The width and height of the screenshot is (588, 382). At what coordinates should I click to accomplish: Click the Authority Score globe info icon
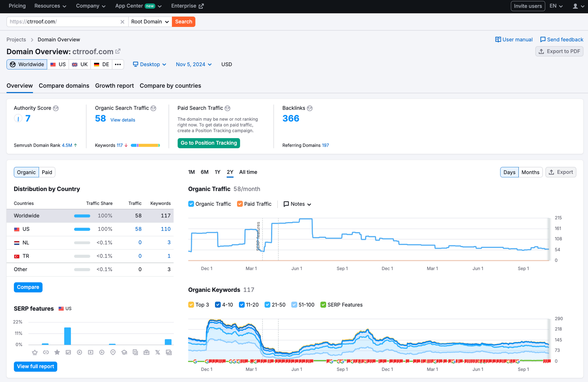click(56, 108)
